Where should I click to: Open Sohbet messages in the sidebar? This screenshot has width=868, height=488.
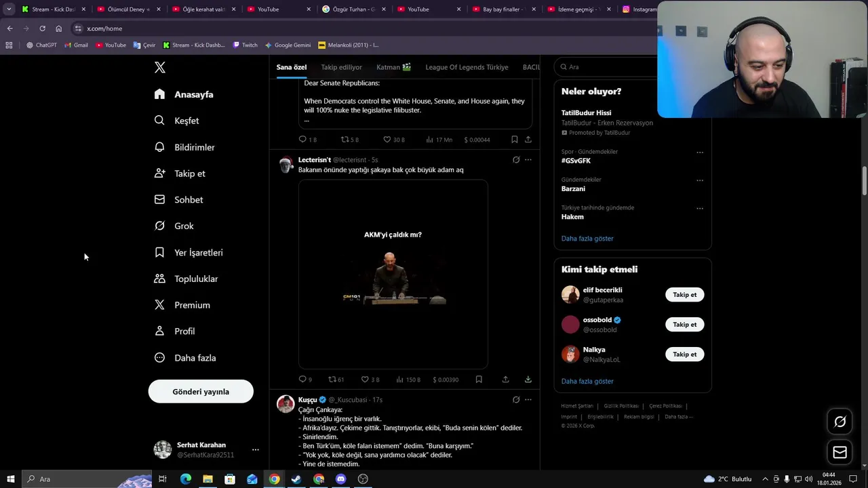click(178, 200)
